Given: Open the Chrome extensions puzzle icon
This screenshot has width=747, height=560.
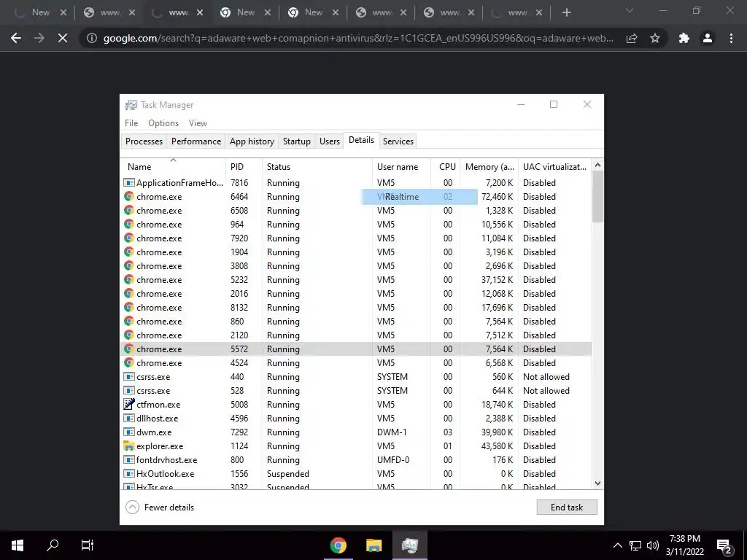Looking at the screenshot, I should [684, 38].
